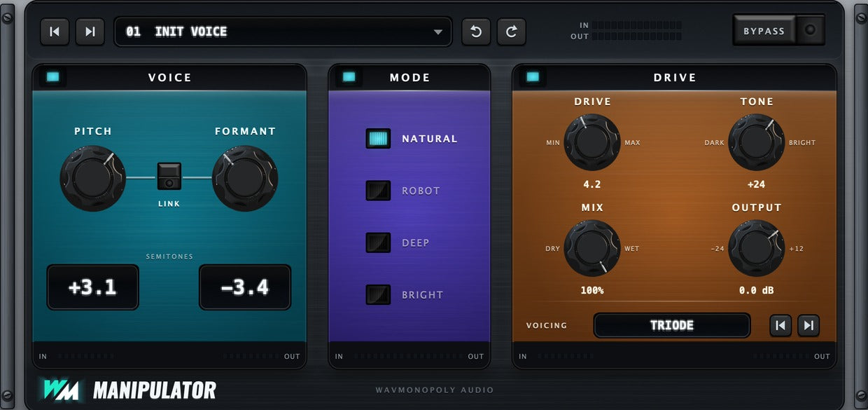Click the FORMANT knob
This screenshot has width=868, height=410.
(245, 178)
